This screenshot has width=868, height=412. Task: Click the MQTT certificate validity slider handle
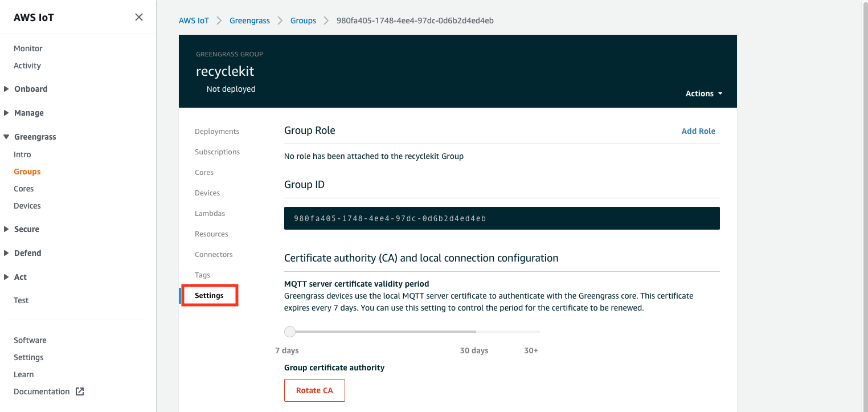(290, 331)
